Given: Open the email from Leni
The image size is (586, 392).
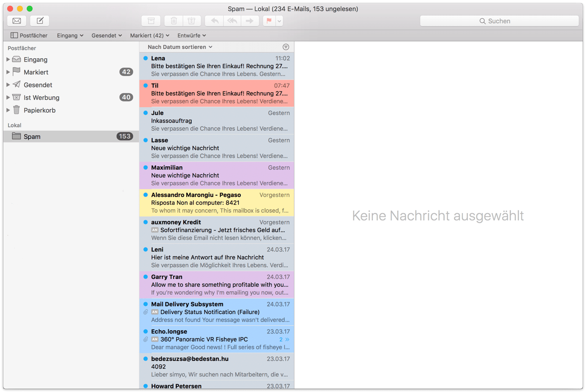Looking at the screenshot, I should [217, 257].
